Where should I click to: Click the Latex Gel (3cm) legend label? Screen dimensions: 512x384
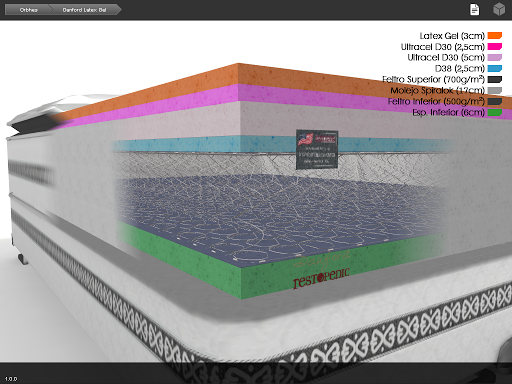[452, 36]
